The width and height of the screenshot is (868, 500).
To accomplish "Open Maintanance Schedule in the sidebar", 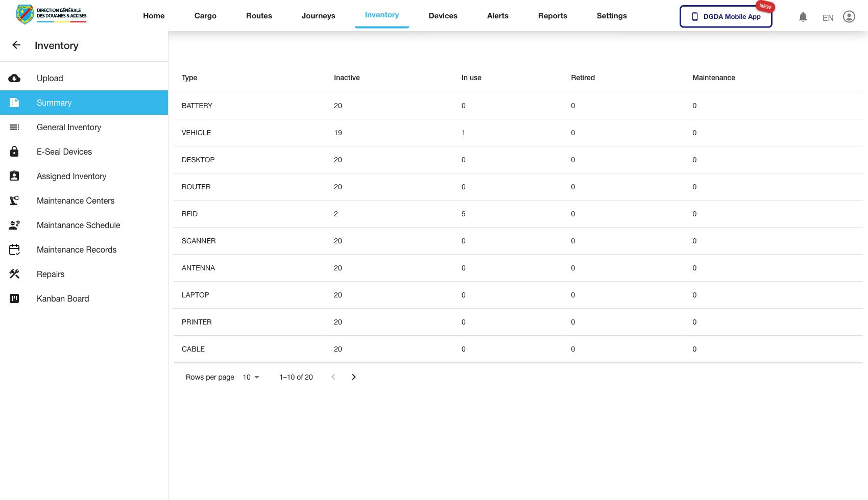I will 79,225.
